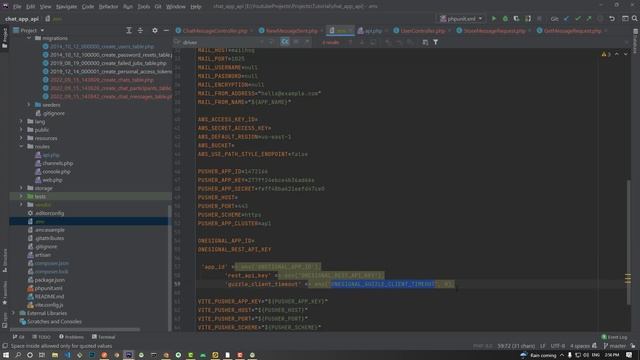Push commits with green arrow icon

tap(589, 18)
